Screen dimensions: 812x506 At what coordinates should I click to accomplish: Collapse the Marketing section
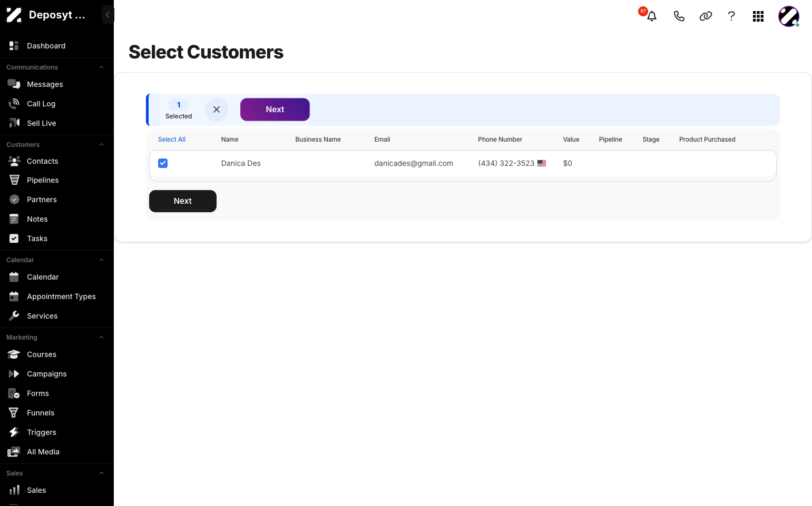pos(102,338)
